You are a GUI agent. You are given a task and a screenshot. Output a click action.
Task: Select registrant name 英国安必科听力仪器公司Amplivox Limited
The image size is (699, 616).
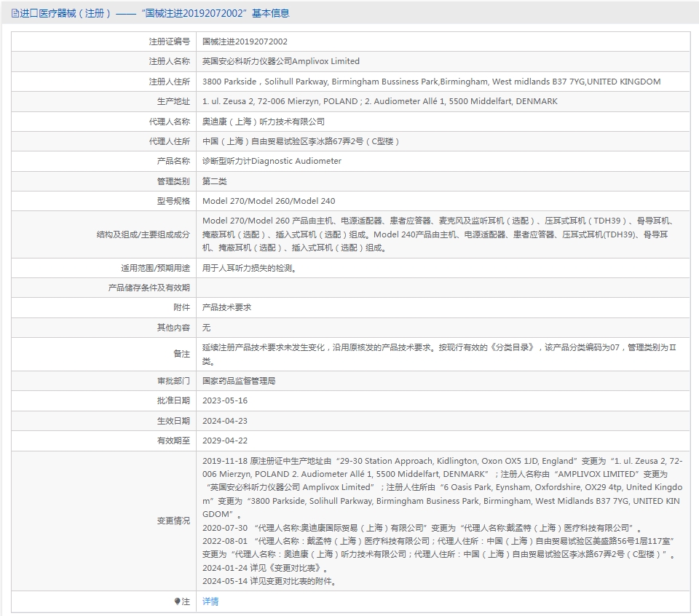pos(281,61)
